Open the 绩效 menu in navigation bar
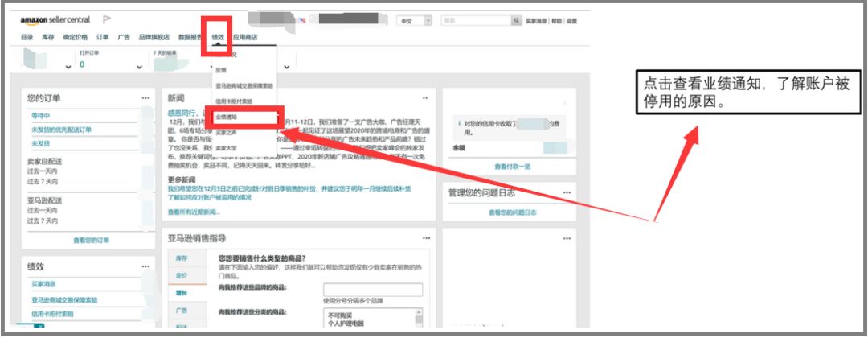 pyautogui.click(x=218, y=37)
